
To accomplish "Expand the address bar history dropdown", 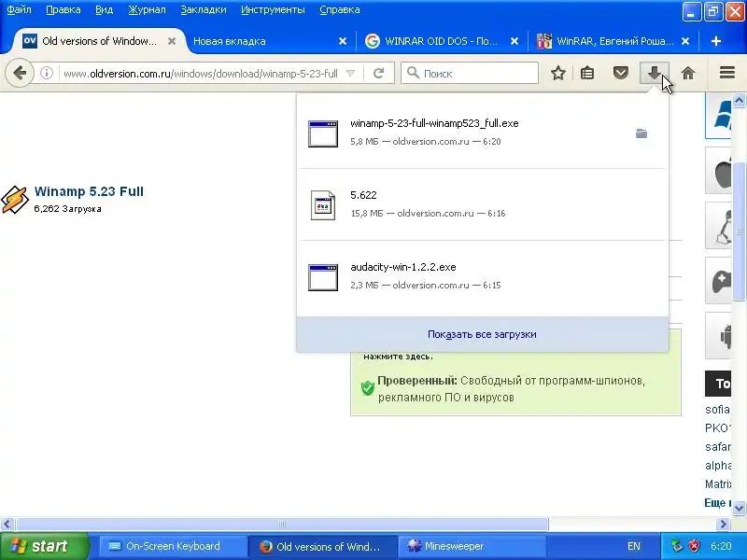I will [351, 74].
